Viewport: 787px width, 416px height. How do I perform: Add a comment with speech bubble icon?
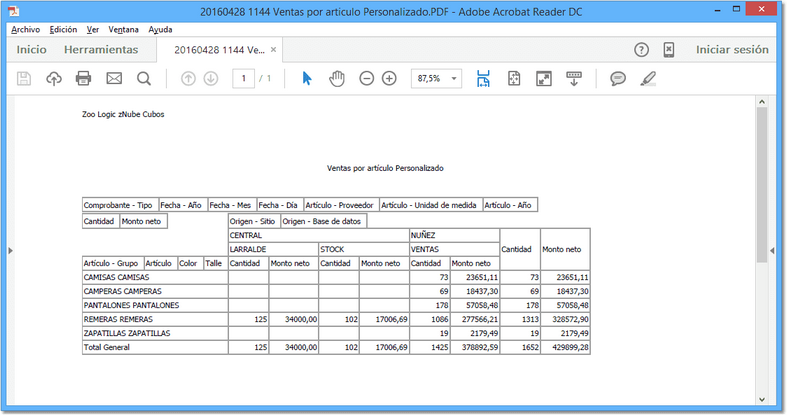618,79
